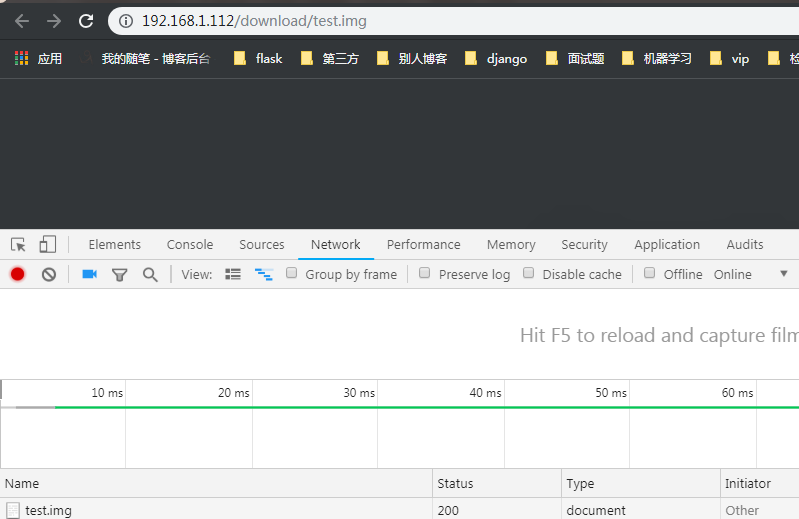Open the 第三方 bookmark folder
The height and width of the screenshot is (519, 799).
330,59
